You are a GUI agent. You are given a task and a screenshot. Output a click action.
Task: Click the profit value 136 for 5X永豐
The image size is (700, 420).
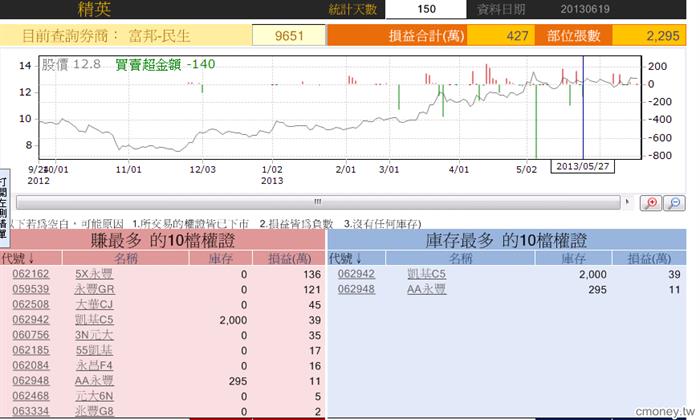point(312,274)
